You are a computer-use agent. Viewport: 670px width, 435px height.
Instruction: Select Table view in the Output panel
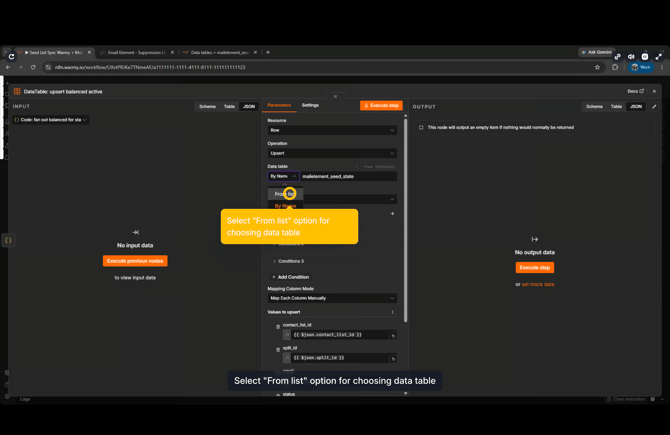(x=616, y=106)
